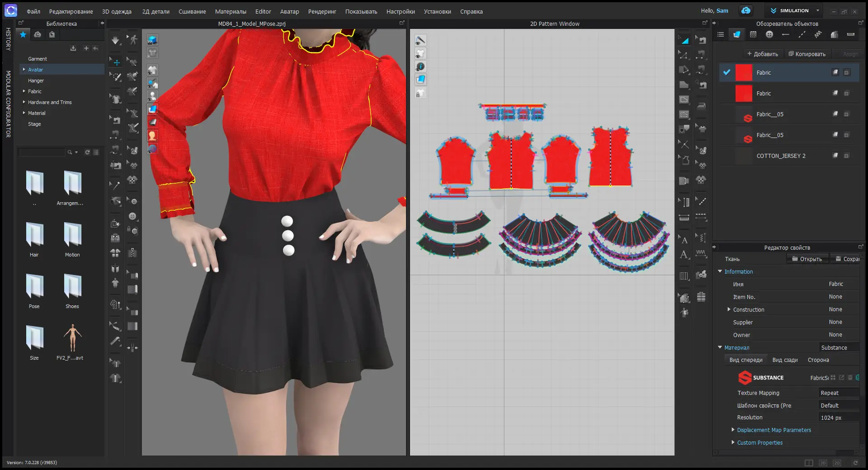Click the Добавить button
This screenshot has width=868, height=470.
762,54
